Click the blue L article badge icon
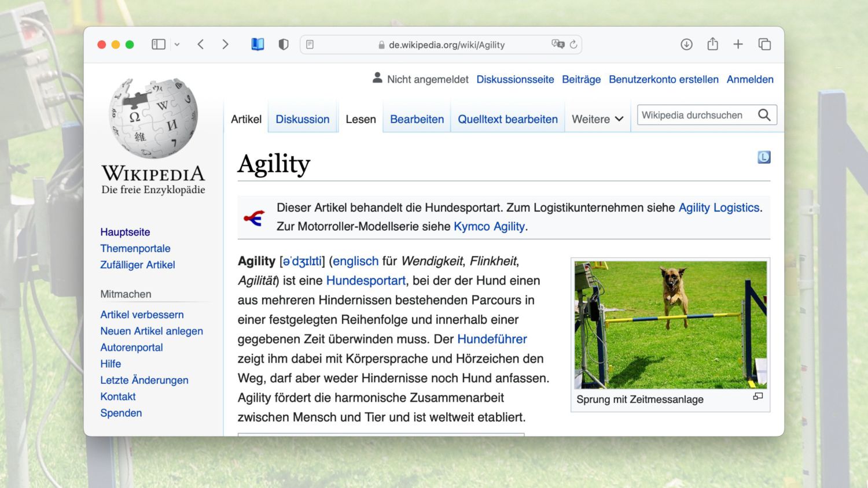Screen dimensions: 868x488 click(x=764, y=157)
